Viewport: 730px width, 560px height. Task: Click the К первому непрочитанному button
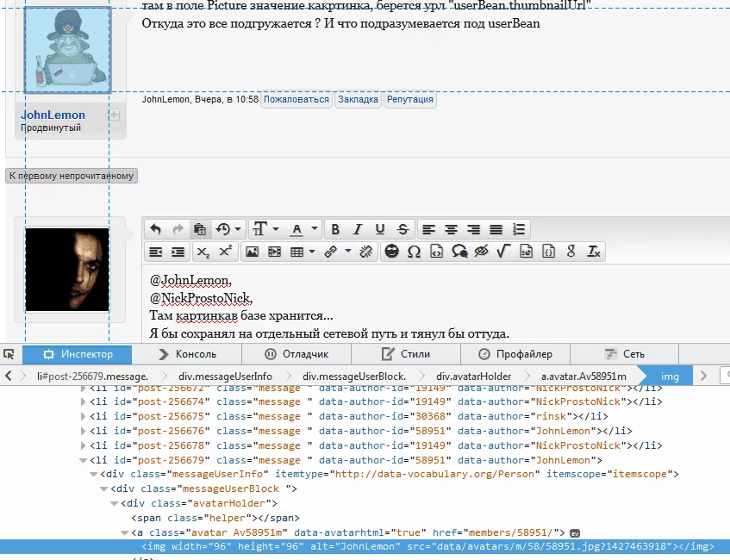[x=72, y=176]
